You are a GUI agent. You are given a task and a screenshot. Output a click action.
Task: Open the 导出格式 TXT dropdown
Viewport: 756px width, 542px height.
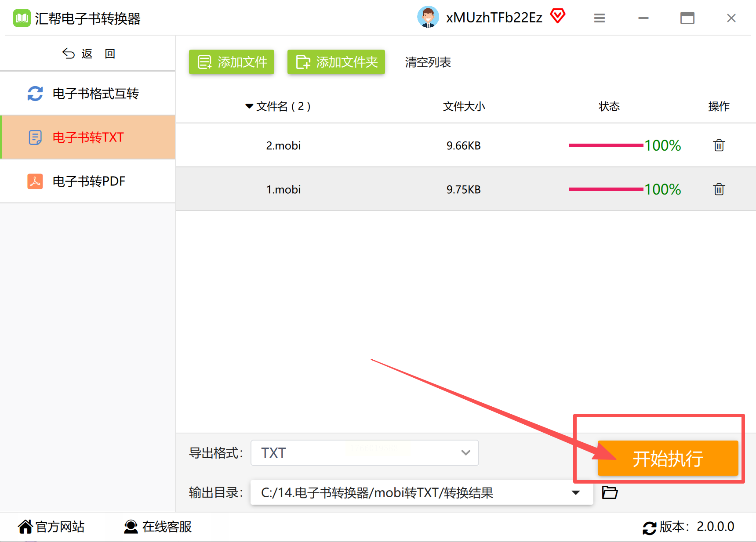[x=364, y=453]
